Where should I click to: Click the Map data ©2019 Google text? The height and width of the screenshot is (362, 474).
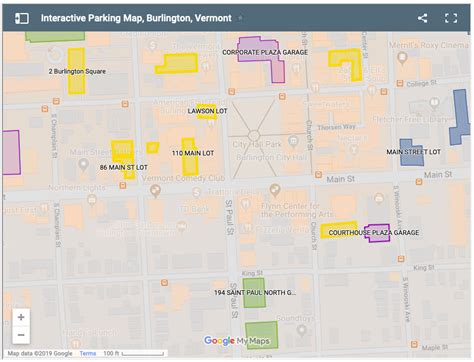pyautogui.click(x=40, y=353)
